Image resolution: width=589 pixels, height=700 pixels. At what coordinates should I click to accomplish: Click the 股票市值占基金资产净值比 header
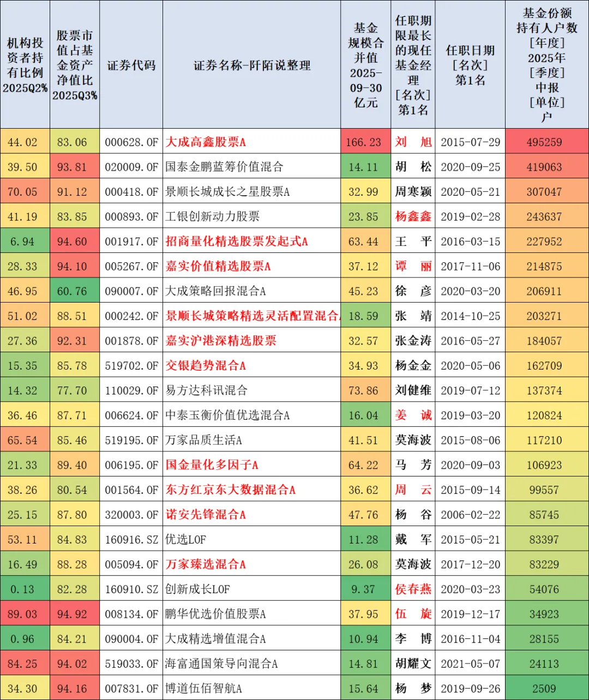75,65
